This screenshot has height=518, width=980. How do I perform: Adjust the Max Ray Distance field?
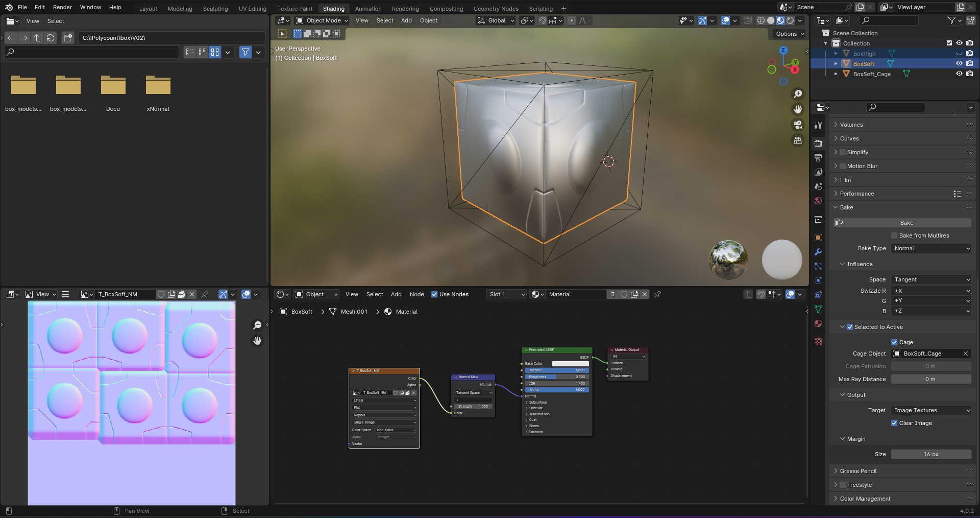(x=931, y=379)
